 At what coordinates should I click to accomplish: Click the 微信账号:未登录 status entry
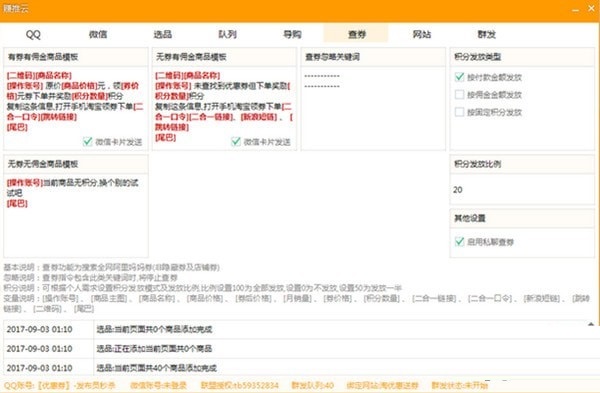point(158,385)
